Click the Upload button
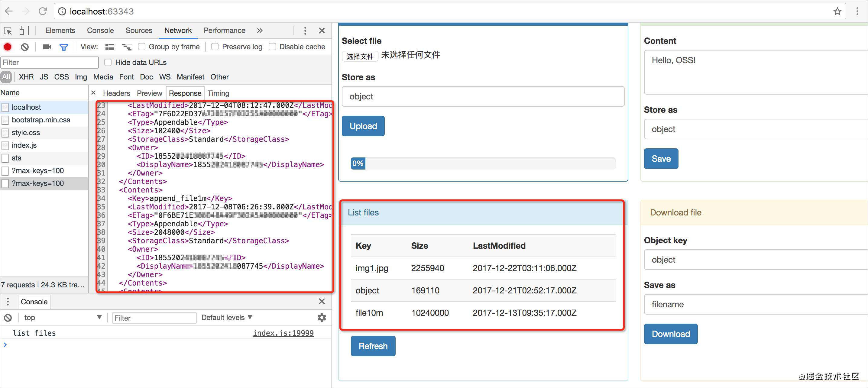The width and height of the screenshot is (868, 388). 363,126
